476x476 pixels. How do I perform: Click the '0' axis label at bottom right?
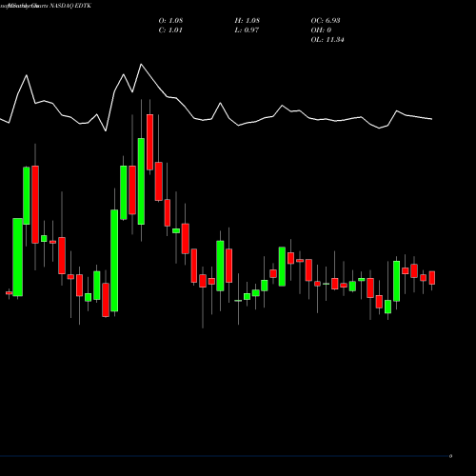click(x=450, y=456)
